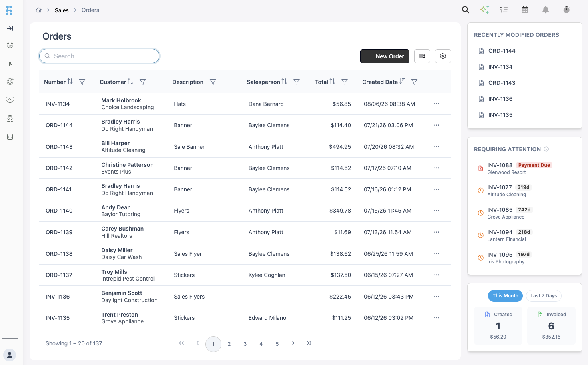Screen dimensions: 588x365
Task: Click the orders Search field
Action: click(x=99, y=56)
